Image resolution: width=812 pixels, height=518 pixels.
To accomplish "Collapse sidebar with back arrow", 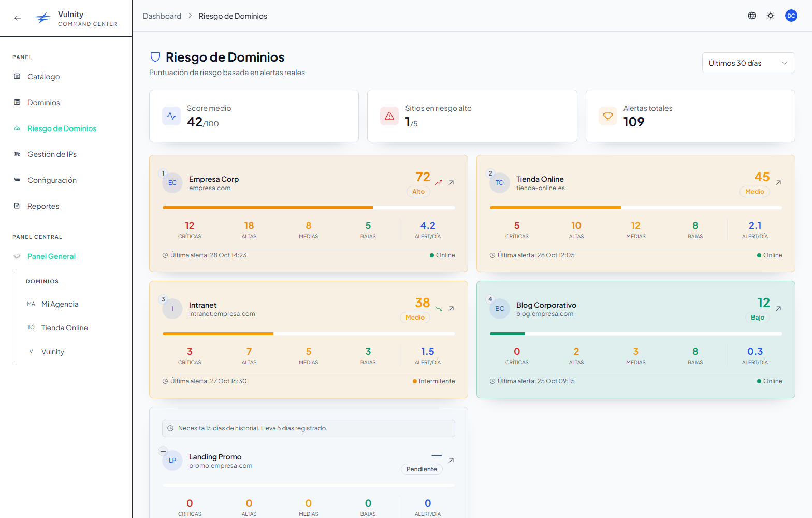I will [18, 18].
